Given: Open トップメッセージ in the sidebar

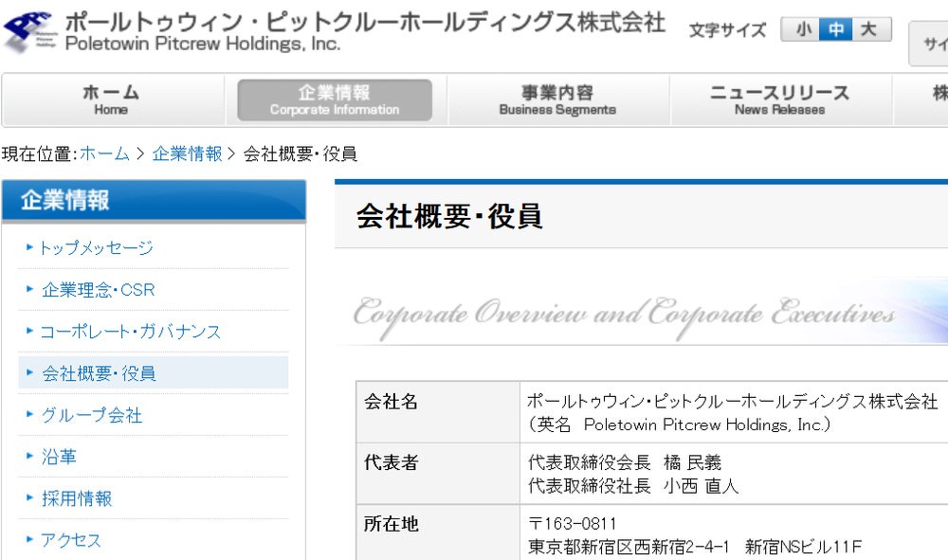Looking at the screenshot, I should (97, 247).
